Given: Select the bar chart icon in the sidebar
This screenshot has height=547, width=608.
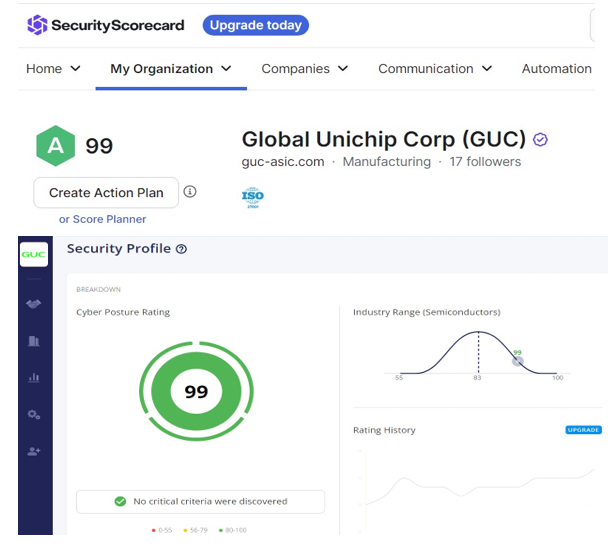Looking at the screenshot, I should [34, 378].
